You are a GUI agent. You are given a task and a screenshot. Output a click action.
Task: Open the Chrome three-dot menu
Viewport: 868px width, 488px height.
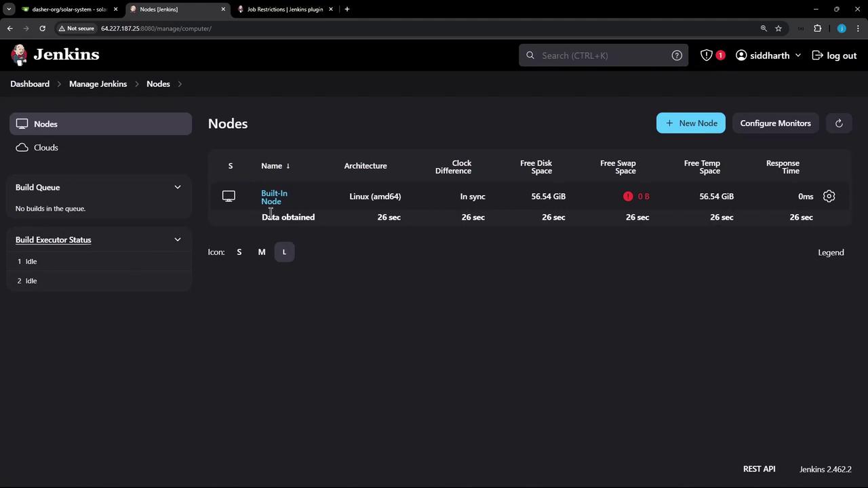coord(859,28)
